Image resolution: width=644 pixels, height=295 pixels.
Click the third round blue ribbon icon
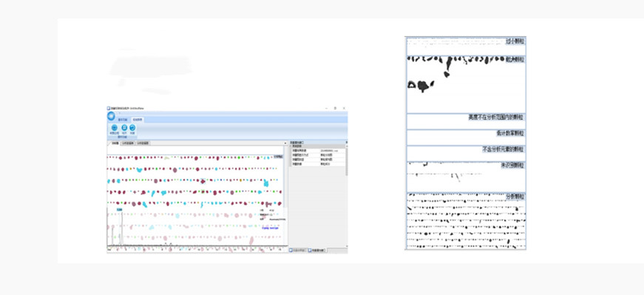pyautogui.click(x=132, y=128)
